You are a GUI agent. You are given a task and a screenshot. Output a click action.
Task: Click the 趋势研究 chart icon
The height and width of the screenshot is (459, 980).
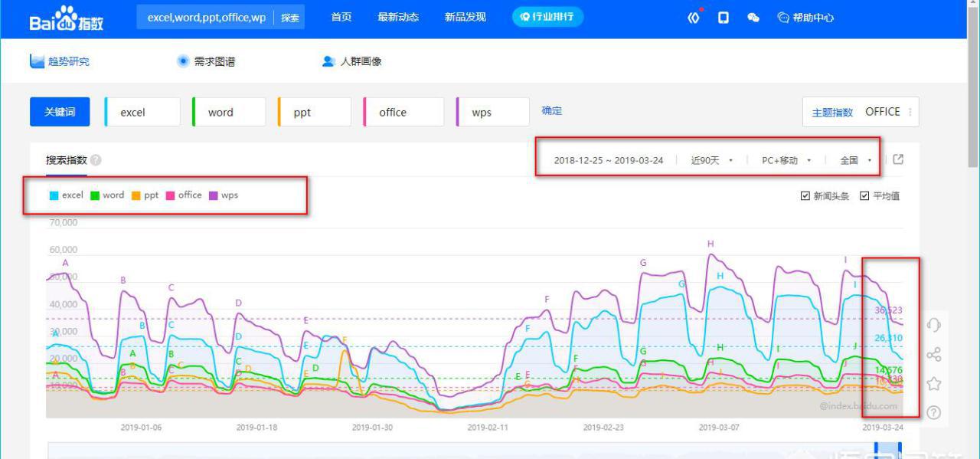point(37,61)
